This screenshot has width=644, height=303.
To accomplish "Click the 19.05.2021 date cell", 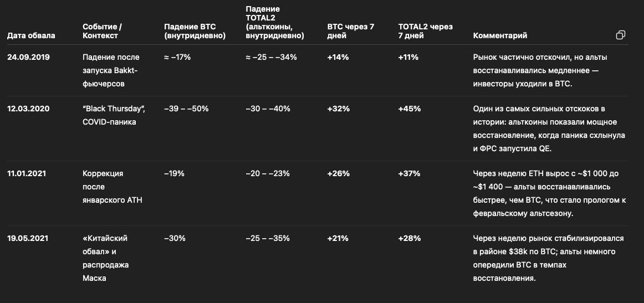I will (x=28, y=238).
